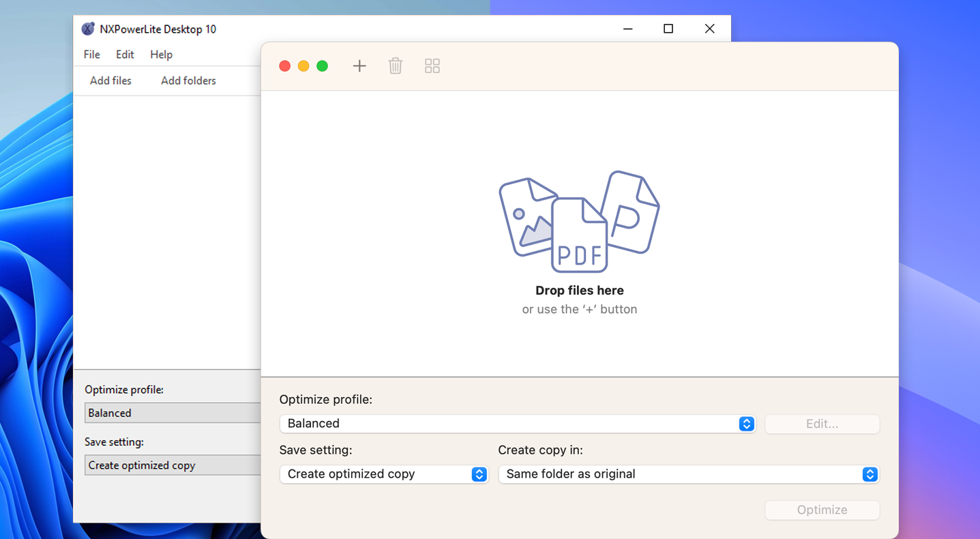Click the grid view icon in Mac toolbar
Image resolution: width=980 pixels, height=539 pixels.
click(x=432, y=66)
